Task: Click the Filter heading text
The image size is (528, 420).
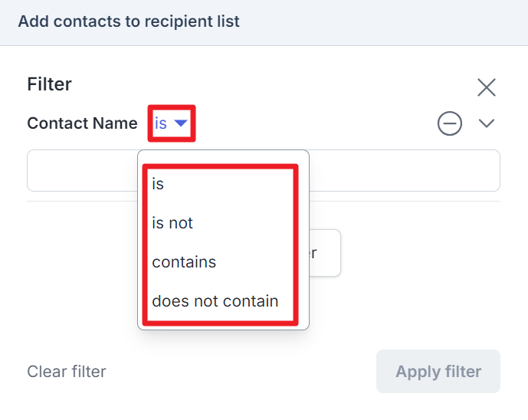Action: (49, 84)
